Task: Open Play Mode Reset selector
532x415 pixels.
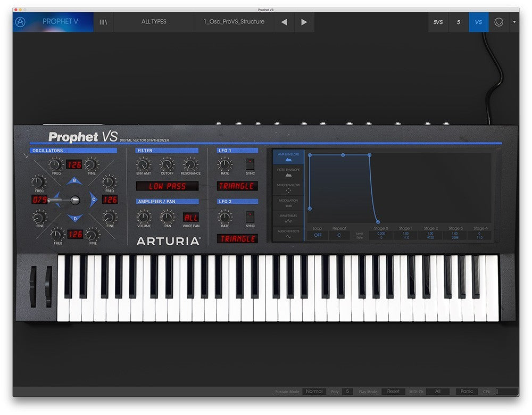Action: (x=393, y=392)
